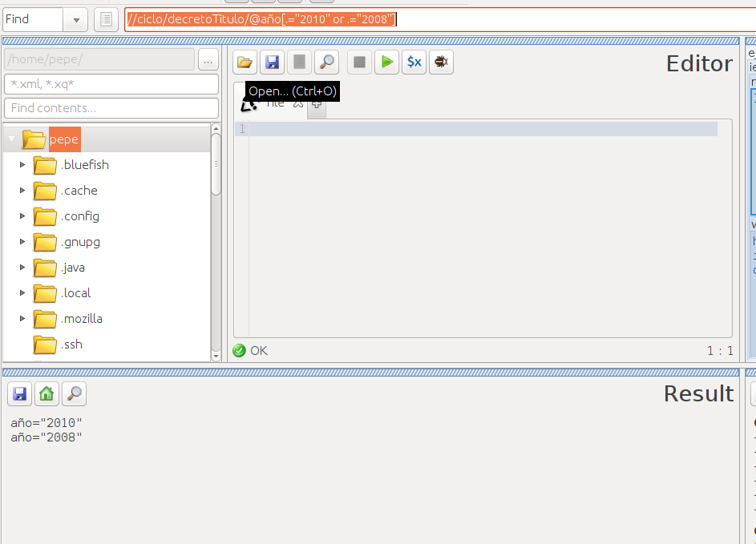Screen dimensions: 756x544
Task: Expand the .java folder
Action: click(22, 267)
